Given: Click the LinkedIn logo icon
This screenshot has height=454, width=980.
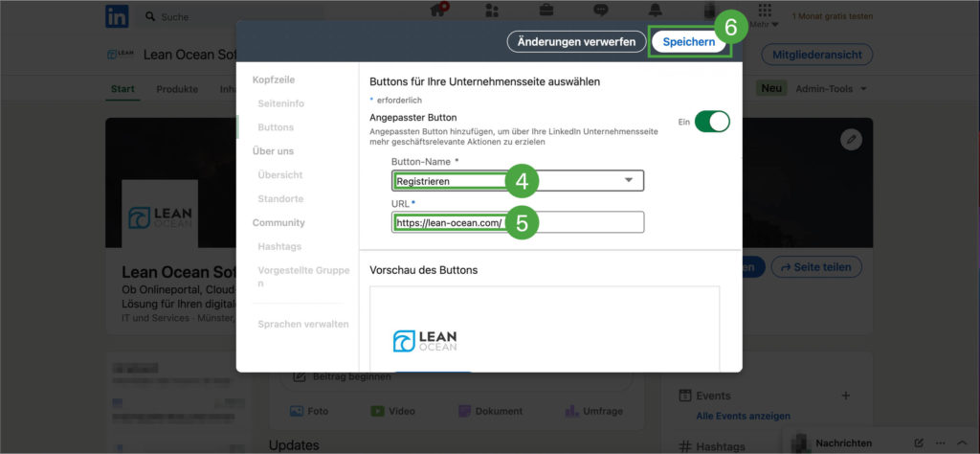Looking at the screenshot, I should [117, 15].
